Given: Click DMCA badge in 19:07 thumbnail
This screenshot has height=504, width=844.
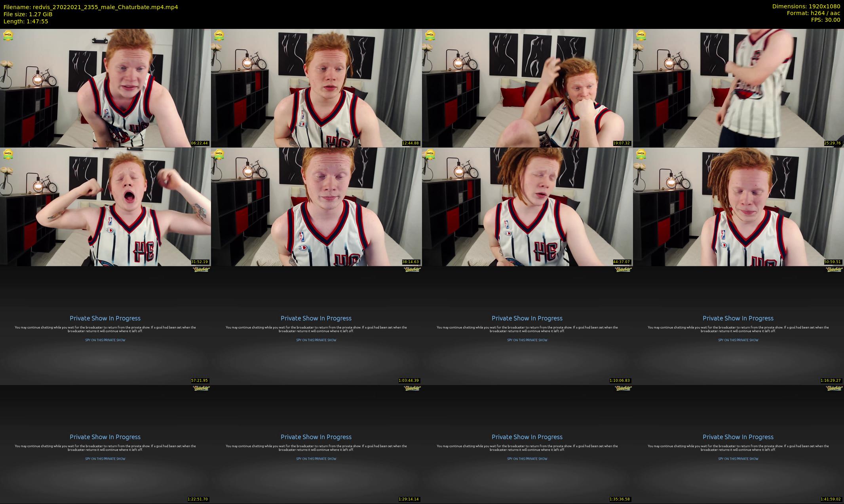Looking at the screenshot, I should pyautogui.click(x=430, y=36).
